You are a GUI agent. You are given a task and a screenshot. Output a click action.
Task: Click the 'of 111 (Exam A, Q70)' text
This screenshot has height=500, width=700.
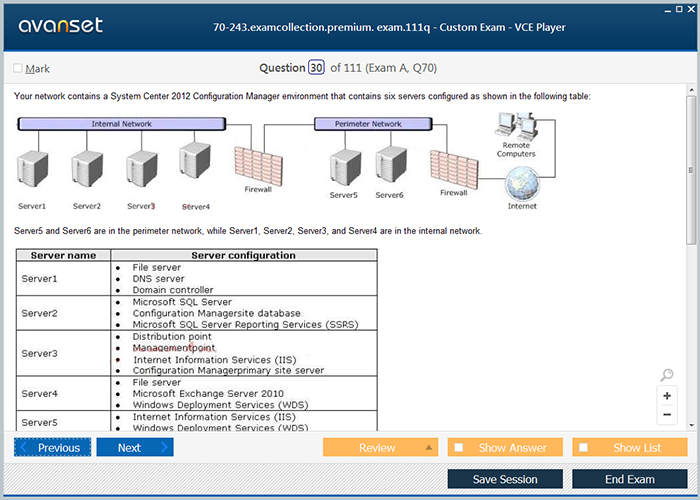(x=383, y=68)
